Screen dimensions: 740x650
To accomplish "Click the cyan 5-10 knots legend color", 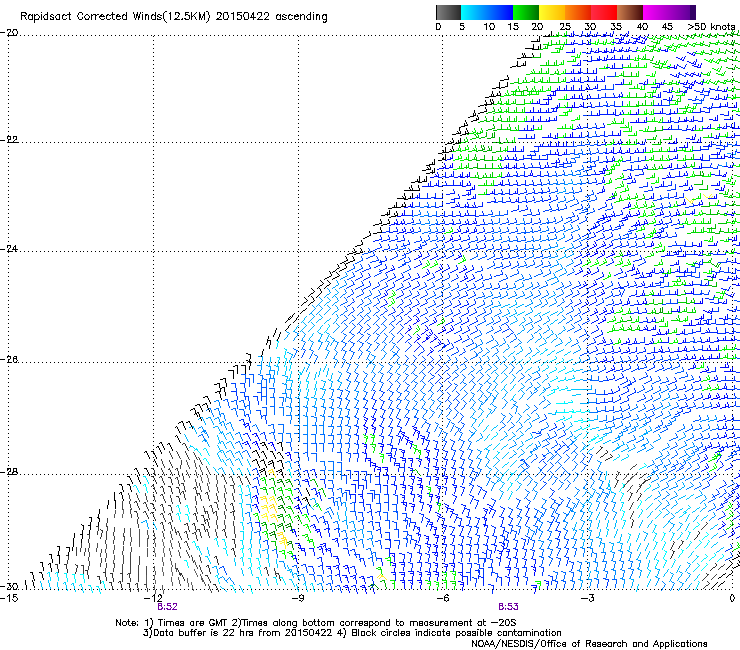I will (473, 12).
